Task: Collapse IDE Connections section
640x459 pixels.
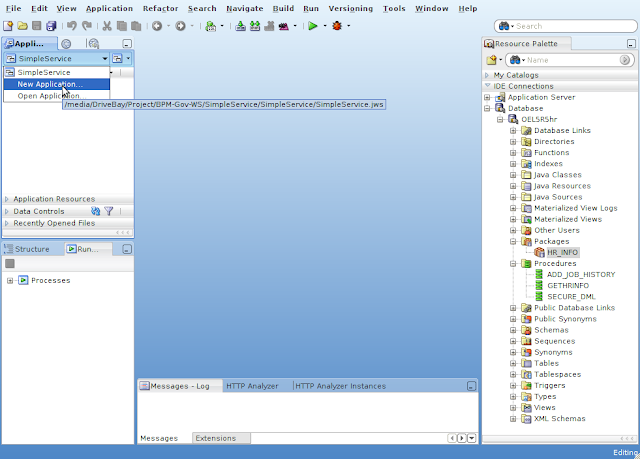Action: tap(487, 86)
